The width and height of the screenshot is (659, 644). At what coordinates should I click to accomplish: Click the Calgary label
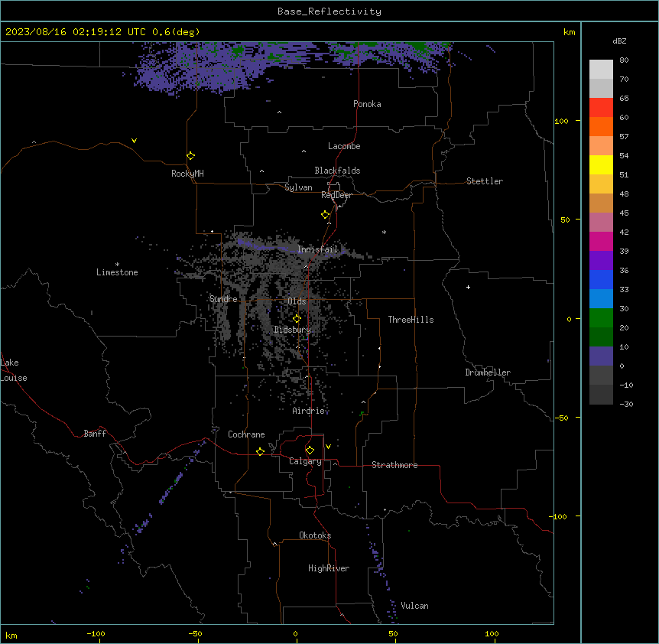coord(306,461)
